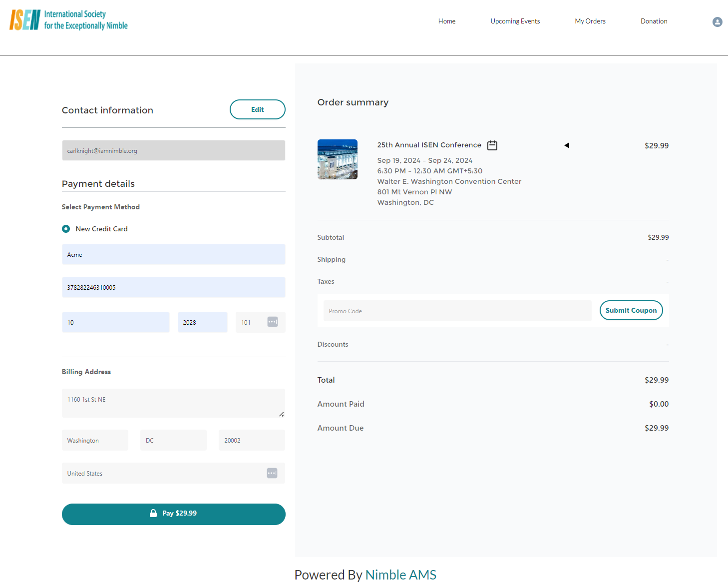This screenshot has height=584, width=728.
Task: Go to the Home menu item
Action: pos(446,21)
